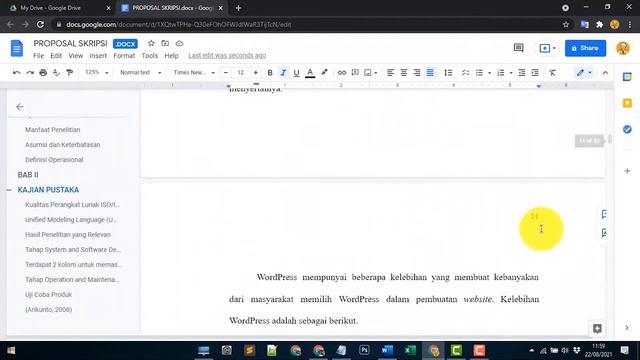This screenshot has width=640, height=360.
Task: Check cloud document status icon
Action: click(x=179, y=43)
